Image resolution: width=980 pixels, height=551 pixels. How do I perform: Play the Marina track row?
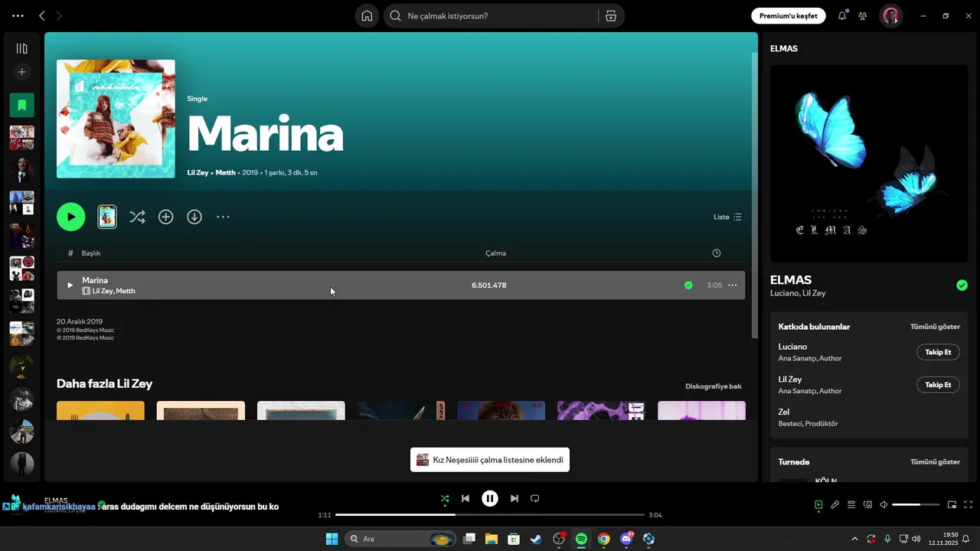[x=70, y=285]
